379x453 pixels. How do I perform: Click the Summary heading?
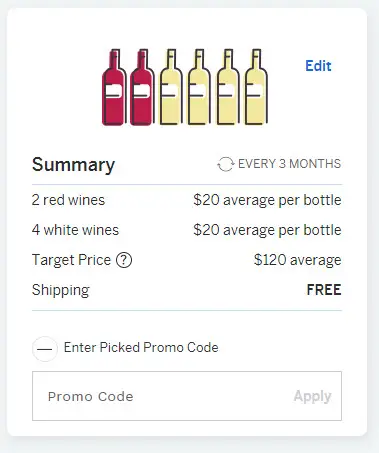click(73, 165)
